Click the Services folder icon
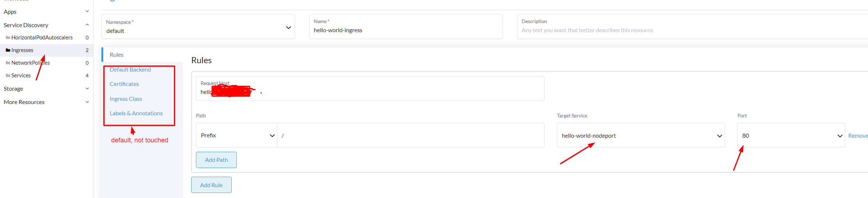Viewport: 868px width, 198px height. [8, 76]
